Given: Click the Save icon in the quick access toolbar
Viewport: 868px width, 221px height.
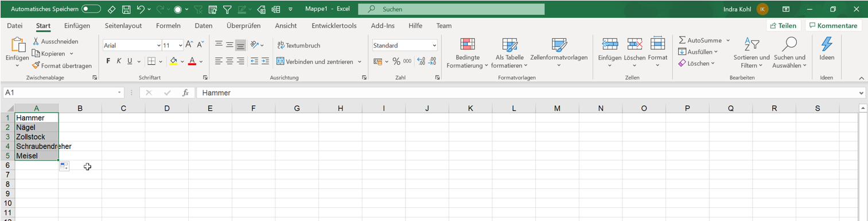Looking at the screenshot, I should (126, 9).
